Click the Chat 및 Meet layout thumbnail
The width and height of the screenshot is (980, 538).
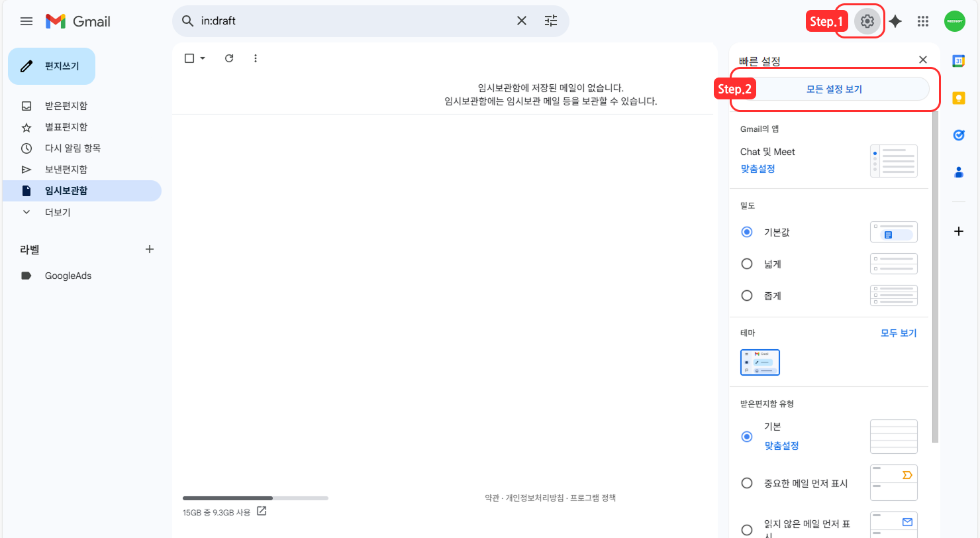point(894,161)
